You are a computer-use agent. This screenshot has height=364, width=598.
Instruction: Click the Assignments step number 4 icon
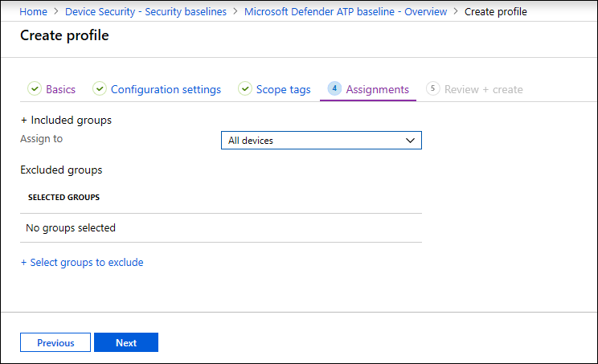pyautogui.click(x=335, y=89)
